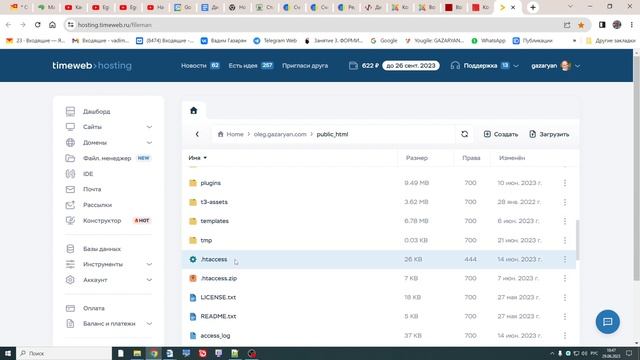The image size is (640, 360).
Task: Open the Поддержка dropdown
Action: (x=484, y=66)
